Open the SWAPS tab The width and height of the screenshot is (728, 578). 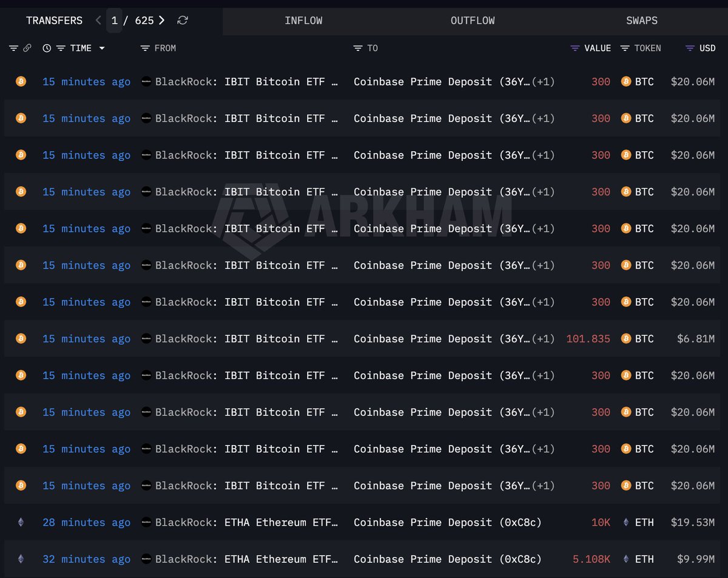(x=642, y=21)
